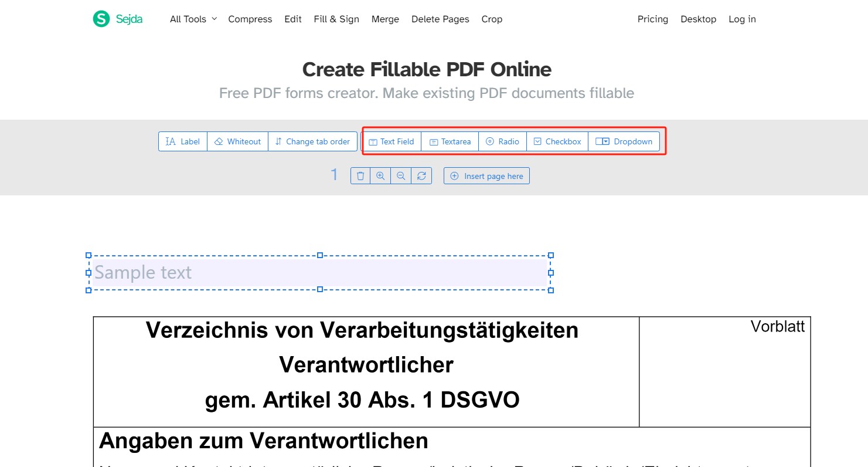This screenshot has height=467, width=868.
Task: Go to the Crop tool
Action: 492,19
